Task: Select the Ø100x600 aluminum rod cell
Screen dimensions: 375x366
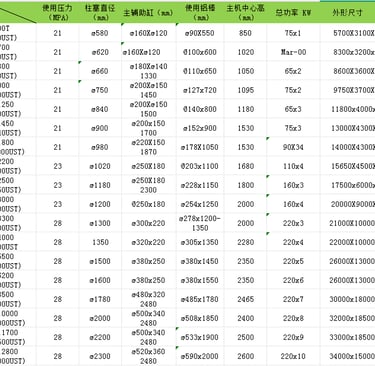Action: tap(200, 52)
